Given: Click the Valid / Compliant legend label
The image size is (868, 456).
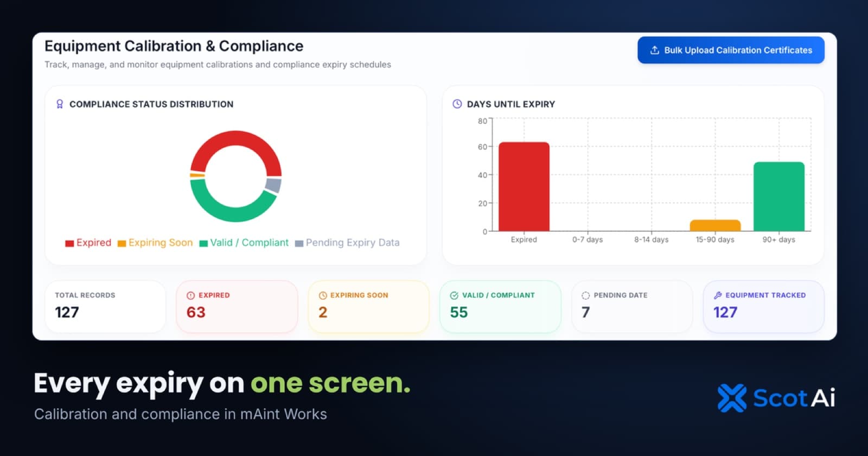Looking at the screenshot, I should pos(250,243).
